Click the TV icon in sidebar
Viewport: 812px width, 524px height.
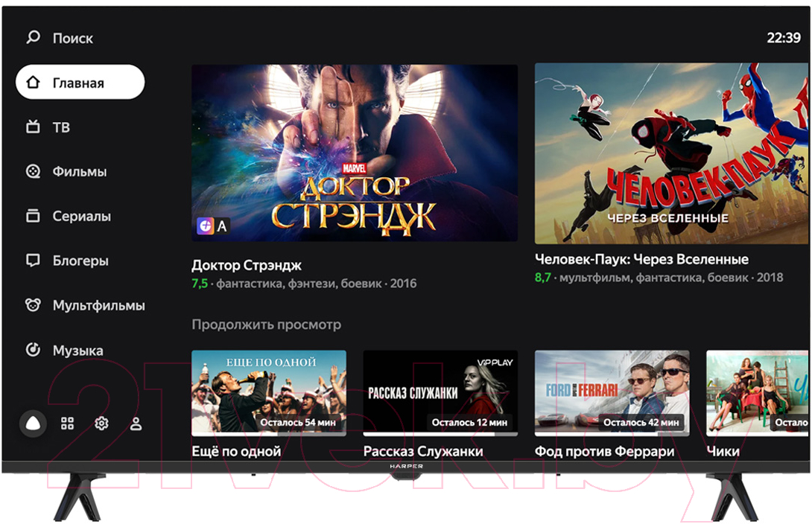(33, 127)
